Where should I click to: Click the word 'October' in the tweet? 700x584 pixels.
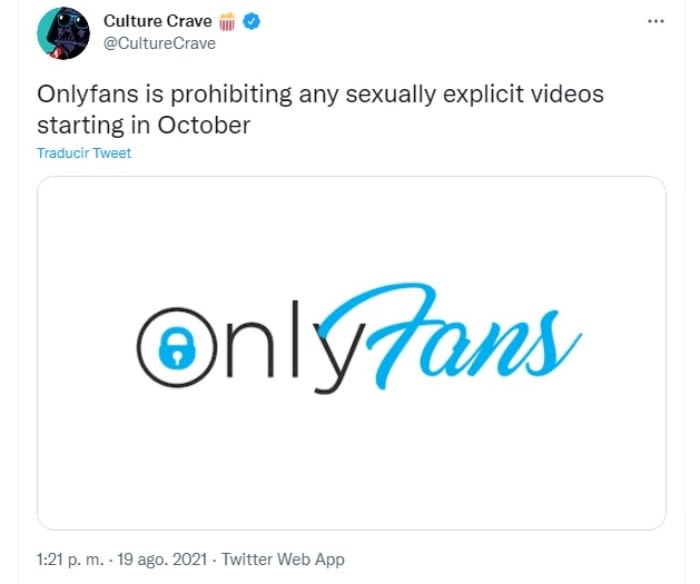(204, 125)
